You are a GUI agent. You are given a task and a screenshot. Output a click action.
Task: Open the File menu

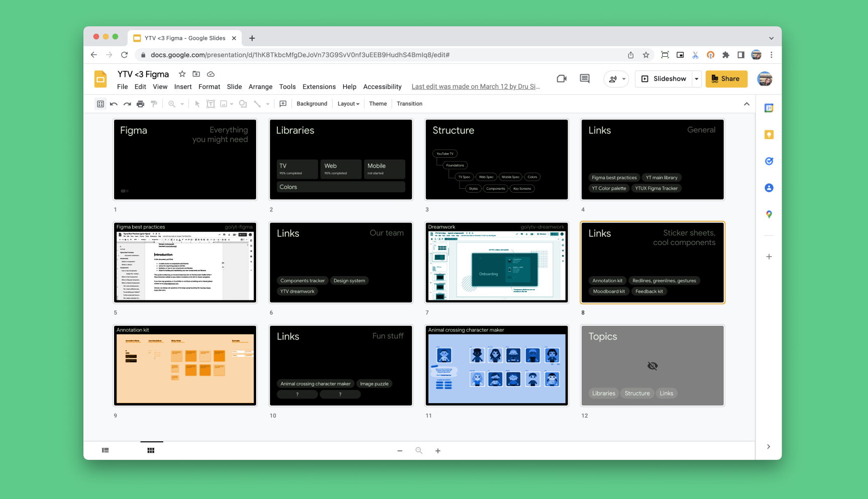coord(122,87)
